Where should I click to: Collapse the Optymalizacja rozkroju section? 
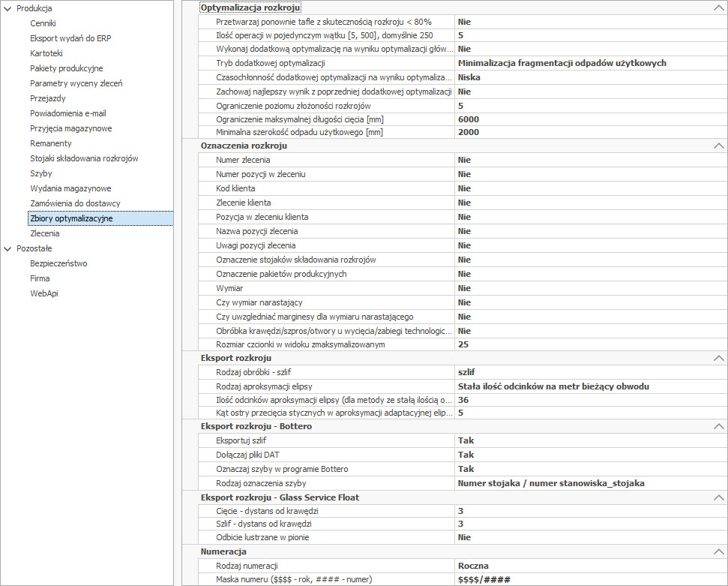tap(719, 8)
